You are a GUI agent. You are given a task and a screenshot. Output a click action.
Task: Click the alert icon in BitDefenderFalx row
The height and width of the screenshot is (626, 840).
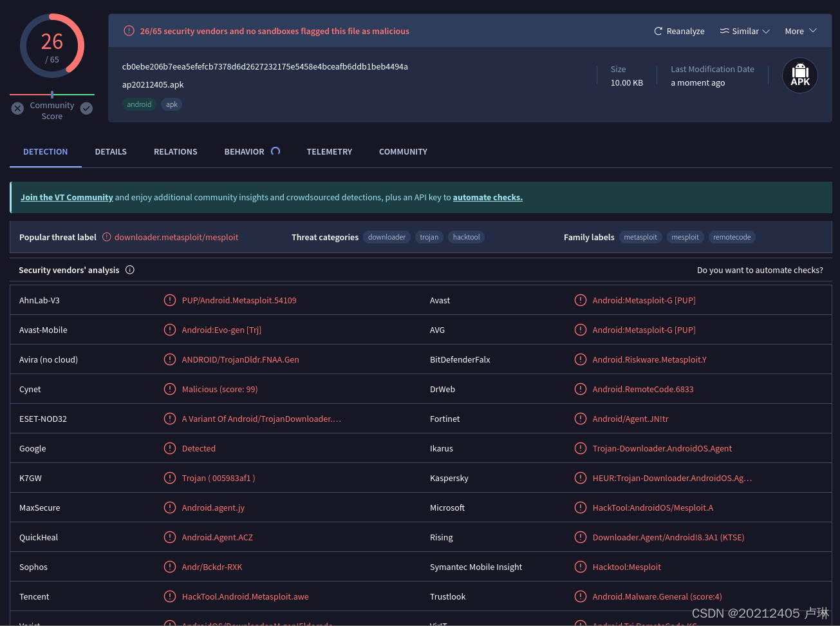coord(581,359)
